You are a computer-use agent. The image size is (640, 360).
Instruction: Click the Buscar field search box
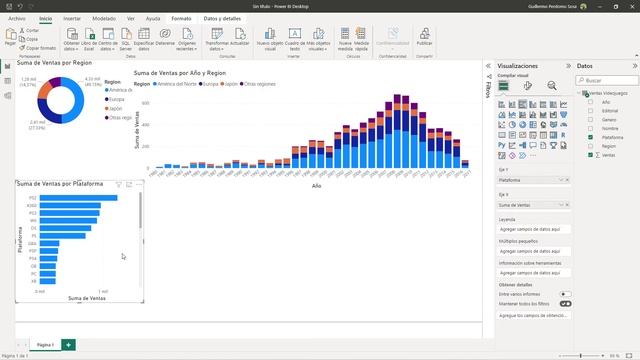point(607,80)
